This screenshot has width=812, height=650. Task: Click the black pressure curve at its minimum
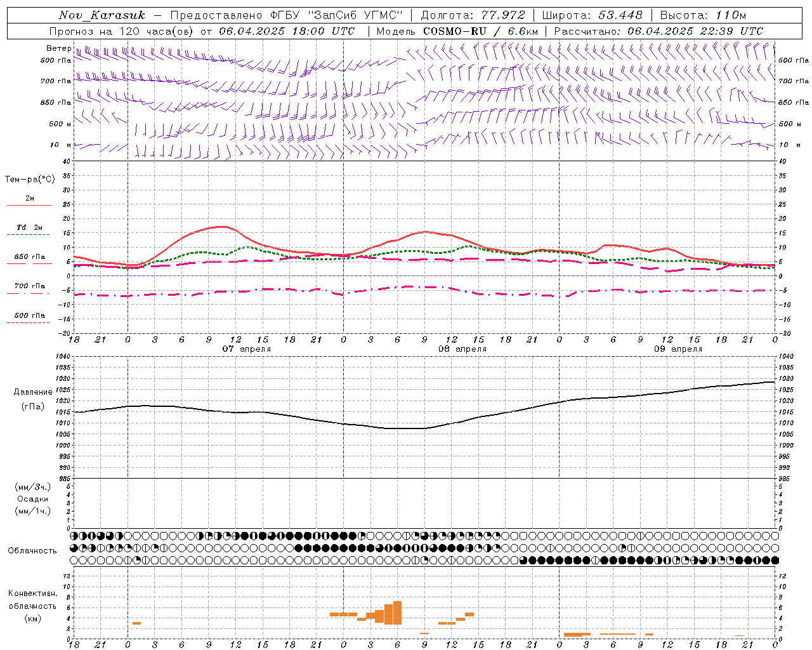[x=406, y=428]
